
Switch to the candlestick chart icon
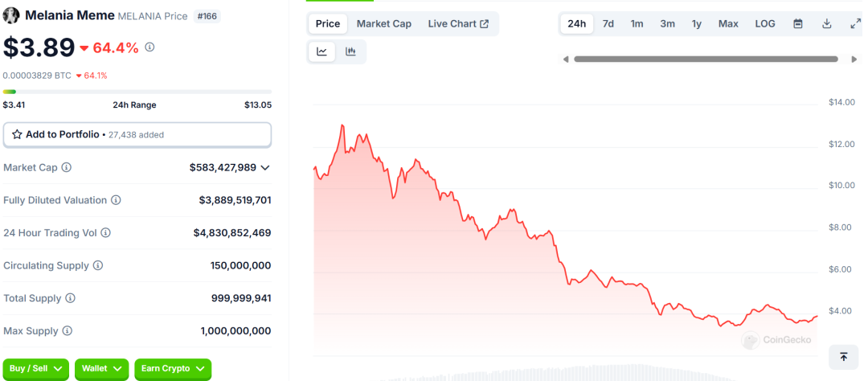[x=350, y=51]
